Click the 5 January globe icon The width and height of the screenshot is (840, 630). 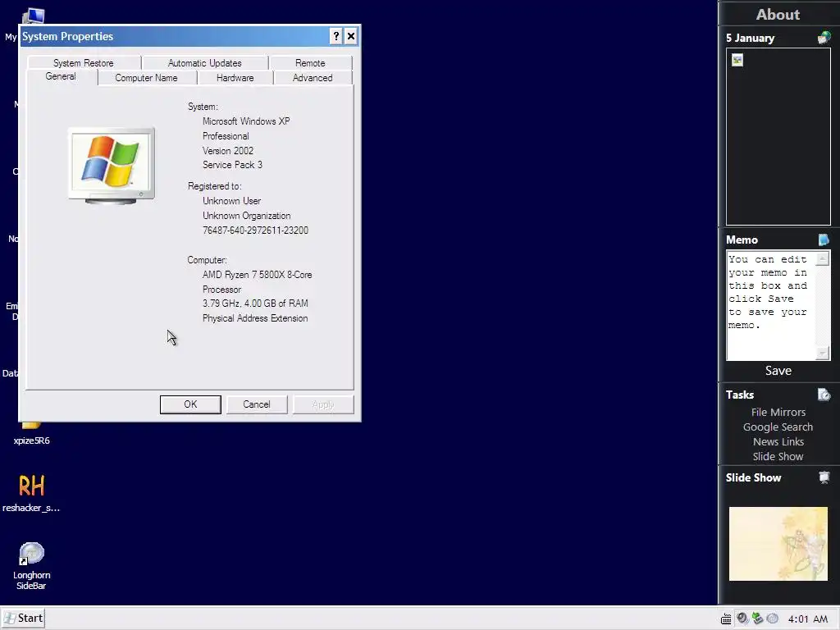point(824,38)
